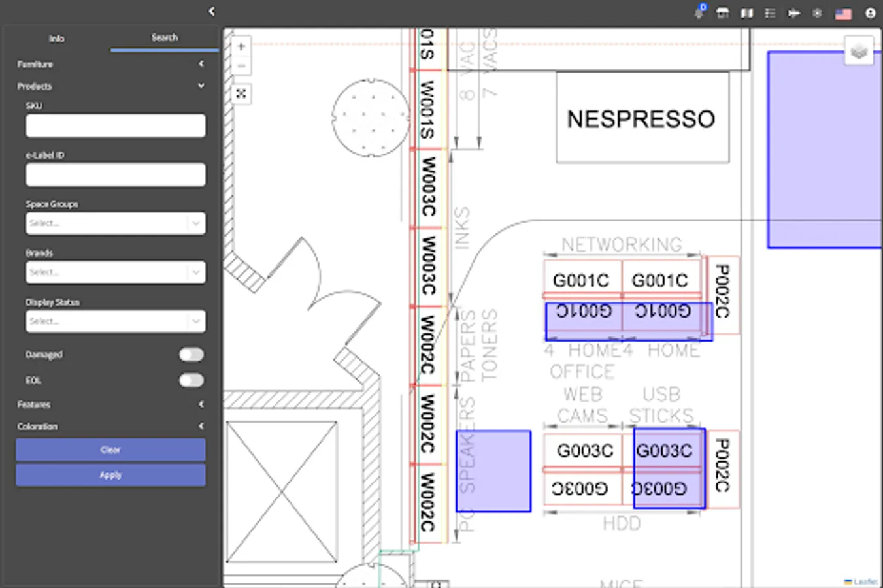Zoom in on the floor plan

(x=241, y=46)
